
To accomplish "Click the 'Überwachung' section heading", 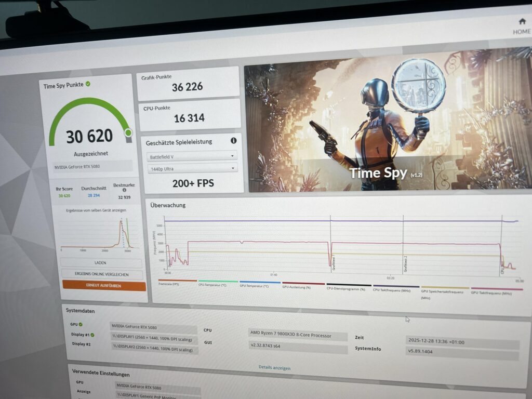I will point(168,205).
